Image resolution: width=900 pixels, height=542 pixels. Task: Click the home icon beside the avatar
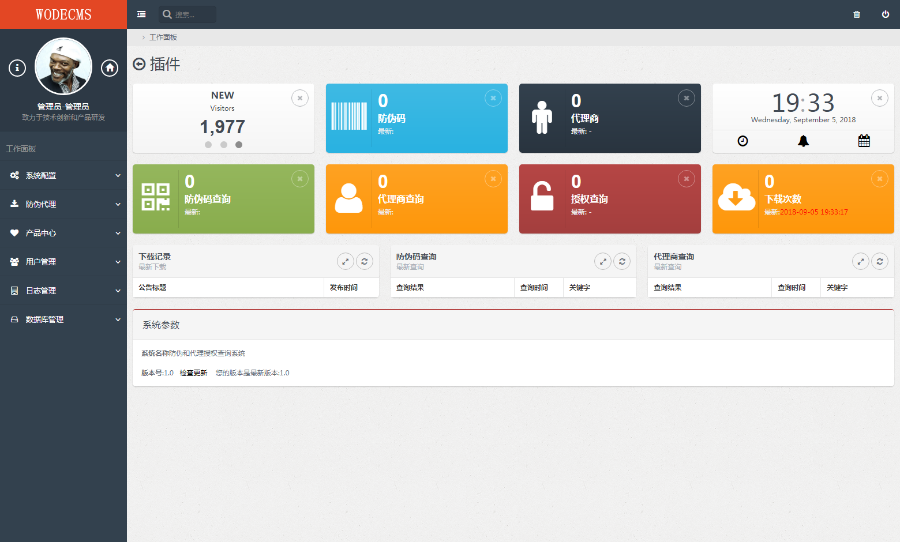point(110,67)
